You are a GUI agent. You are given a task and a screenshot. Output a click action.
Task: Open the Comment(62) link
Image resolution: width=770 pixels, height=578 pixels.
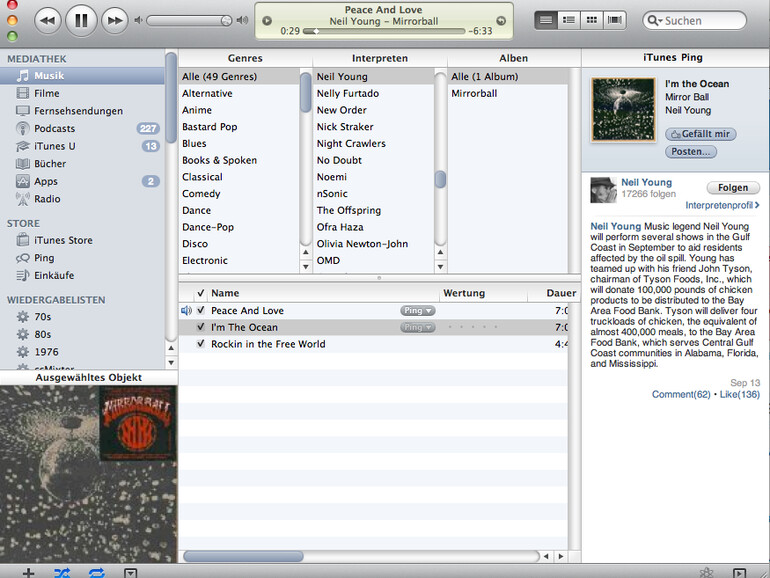pyautogui.click(x=681, y=394)
